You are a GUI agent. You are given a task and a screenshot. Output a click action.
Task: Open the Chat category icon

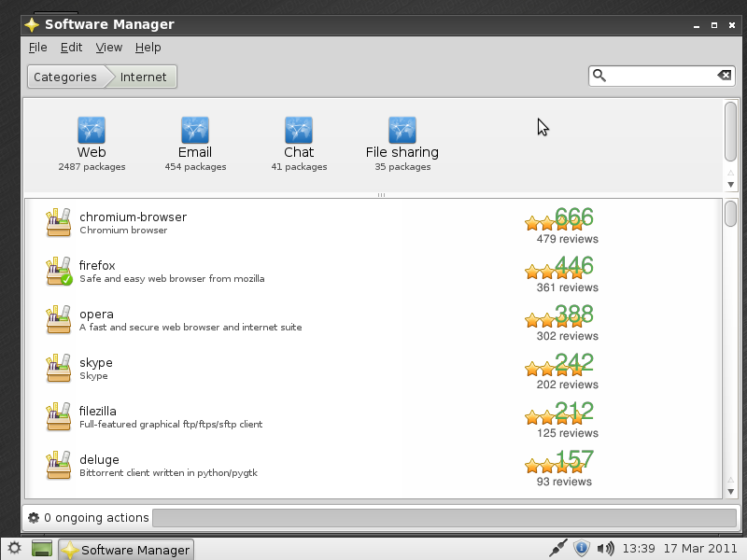click(x=298, y=131)
